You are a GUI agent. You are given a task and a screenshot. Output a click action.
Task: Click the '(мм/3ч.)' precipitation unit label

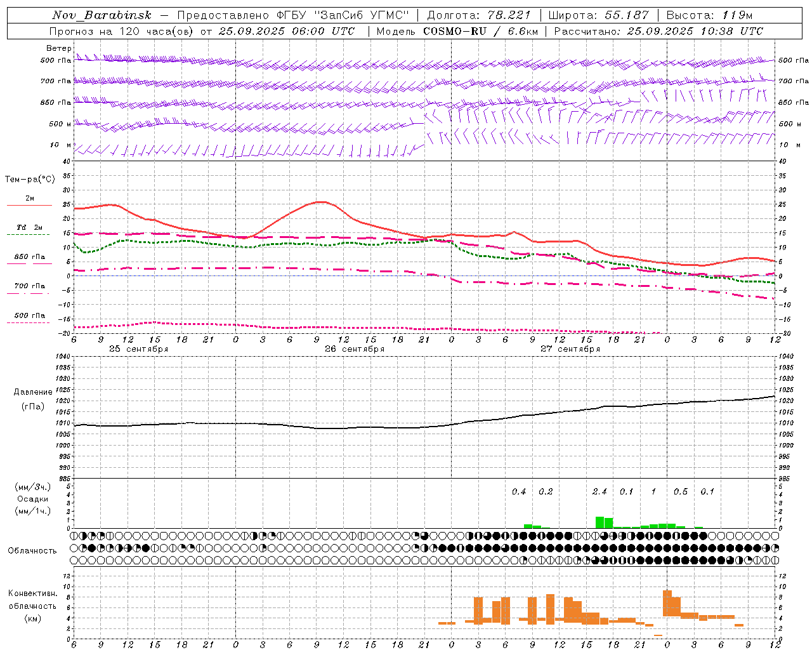tap(32, 487)
